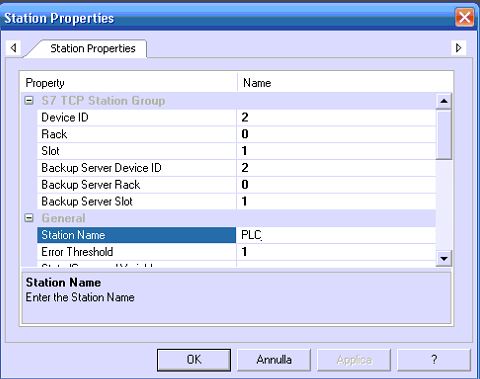The height and width of the screenshot is (379, 480).
Task: Cancel with the Annulla button
Action: coord(274,360)
